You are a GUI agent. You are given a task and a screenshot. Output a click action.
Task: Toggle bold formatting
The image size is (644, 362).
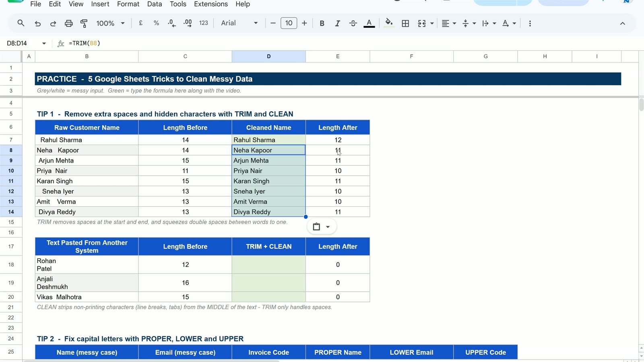(x=322, y=23)
